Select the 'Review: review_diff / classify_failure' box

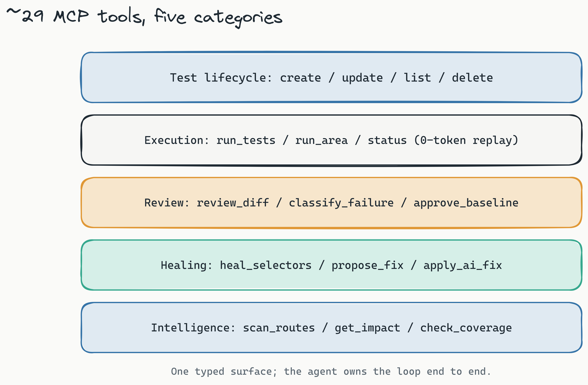pos(331,203)
